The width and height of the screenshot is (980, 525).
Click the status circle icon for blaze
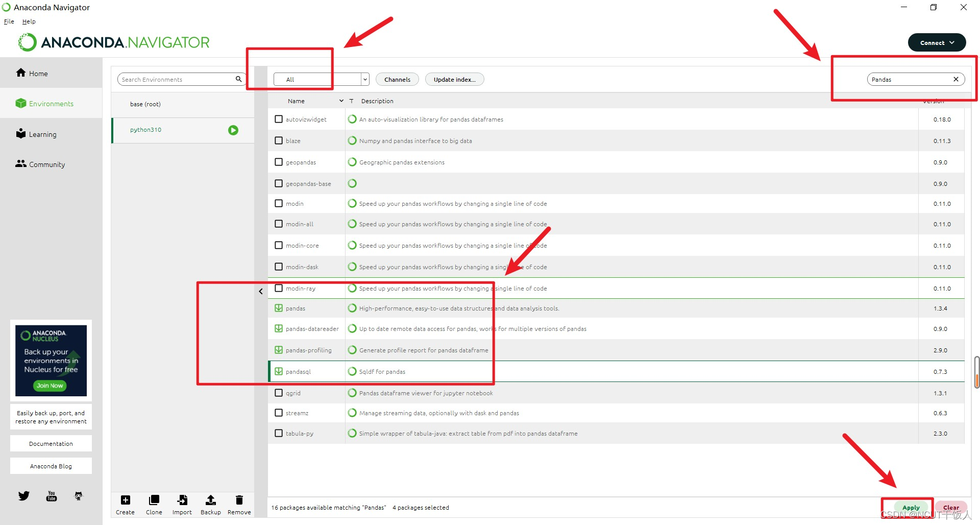coord(352,140)
